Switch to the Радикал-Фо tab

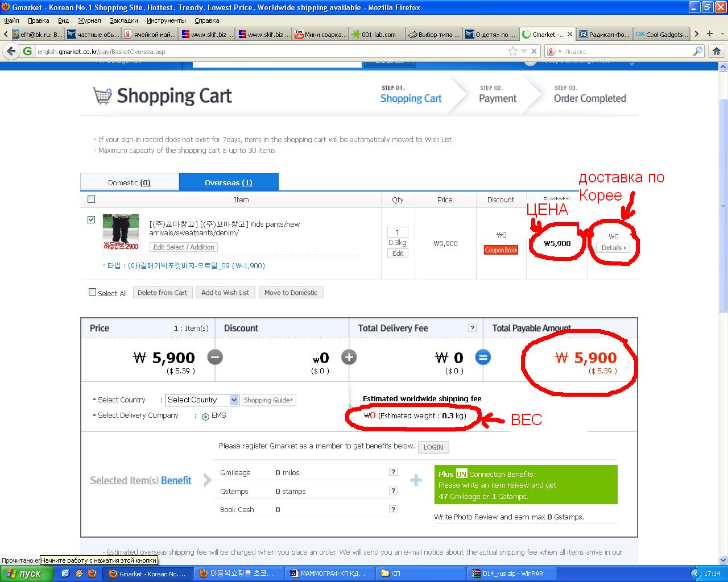(x=605, y=34)
